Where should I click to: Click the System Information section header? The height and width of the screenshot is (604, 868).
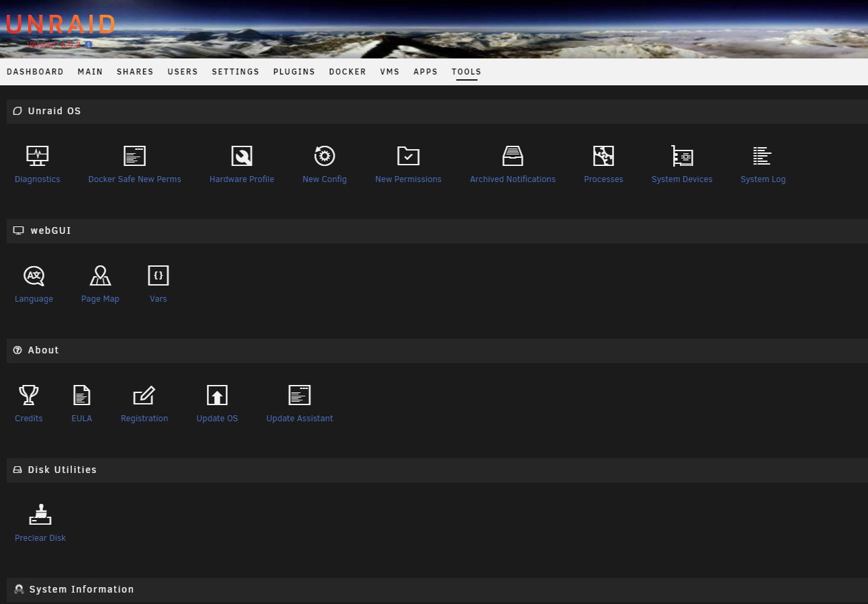click(x=437, y=589)
